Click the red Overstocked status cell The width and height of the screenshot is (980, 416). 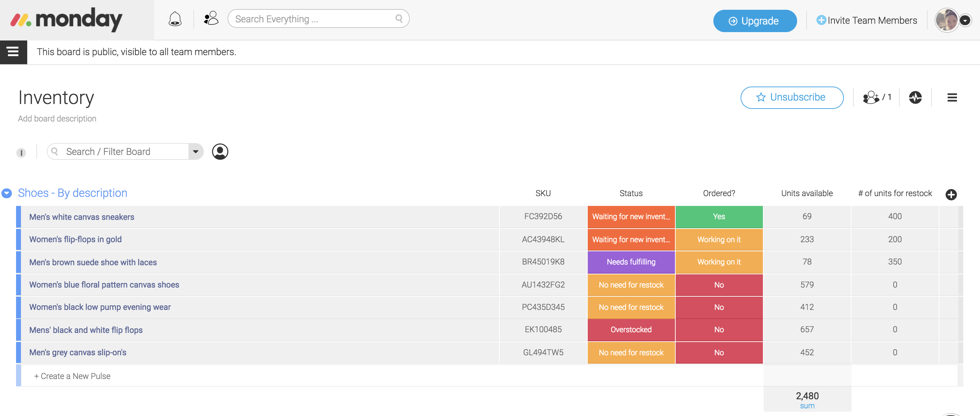tap(631, 330)
